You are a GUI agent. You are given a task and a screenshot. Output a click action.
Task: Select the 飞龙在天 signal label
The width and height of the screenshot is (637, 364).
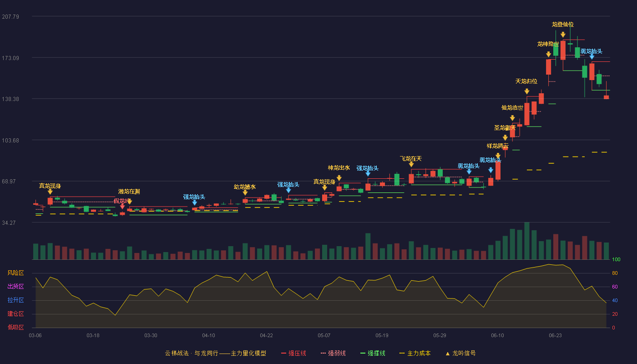click(411, 159)
